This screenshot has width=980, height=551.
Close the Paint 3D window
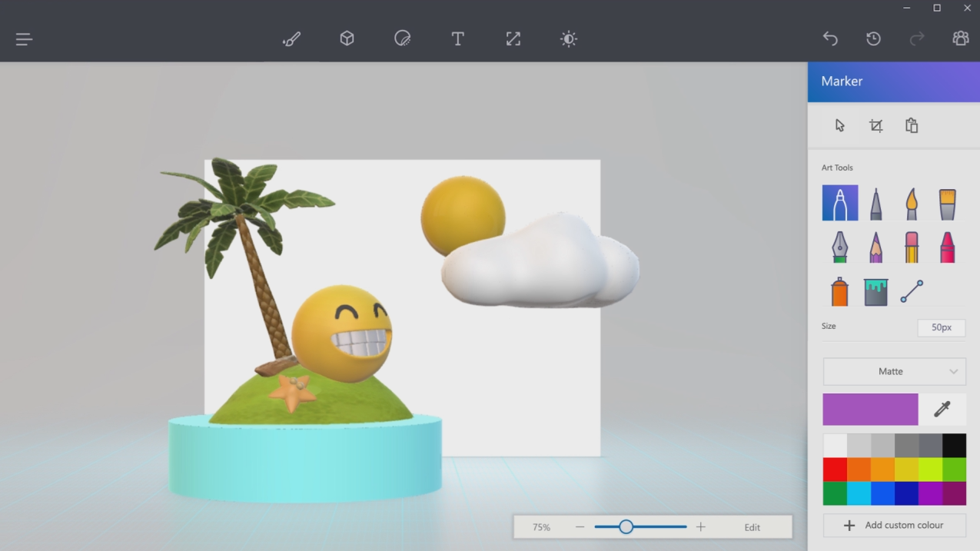pos(967,8)
